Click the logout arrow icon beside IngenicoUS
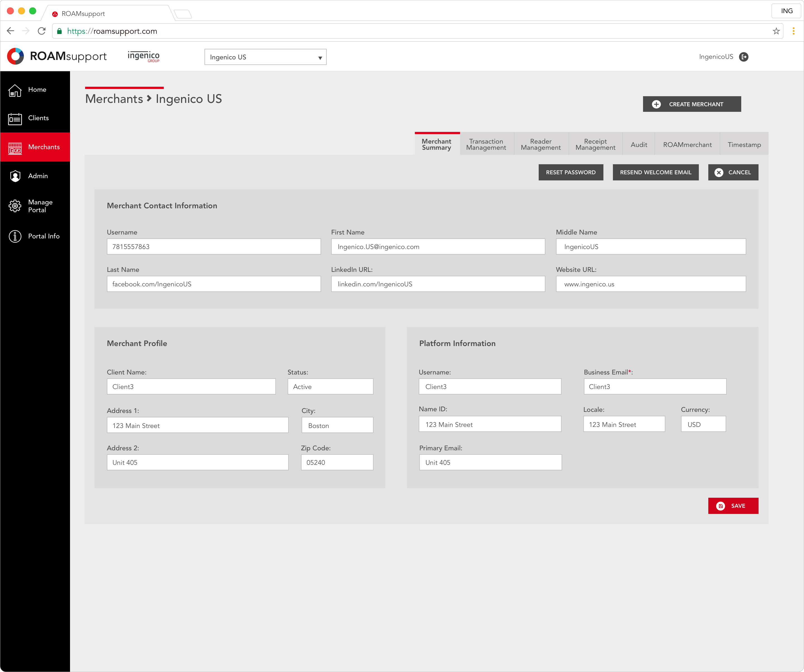This screenshot has width=804, height=672. (x=743, y=57)
